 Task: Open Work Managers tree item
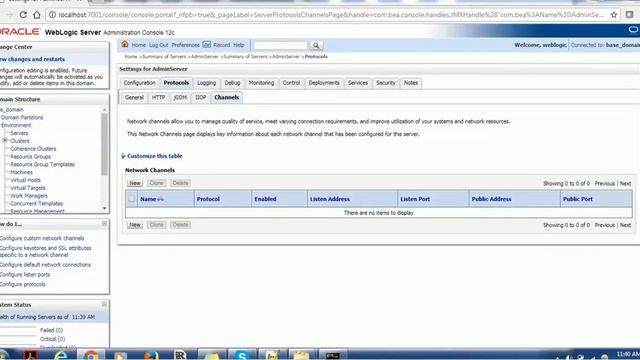coord(29,196)
